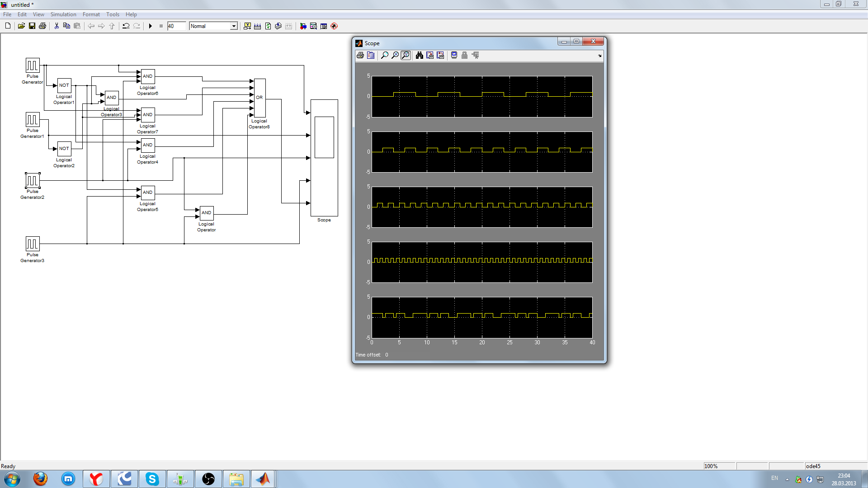
Task: Start the simulation with the play button
Action: [x=151, y=26]
